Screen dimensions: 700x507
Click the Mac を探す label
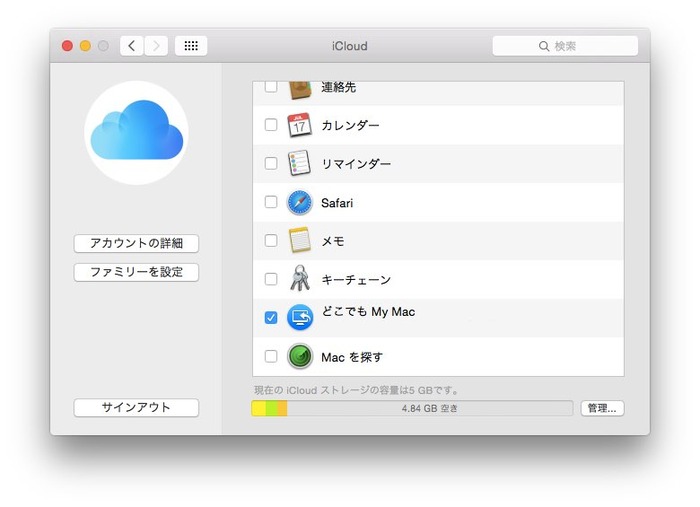point(352,357)
